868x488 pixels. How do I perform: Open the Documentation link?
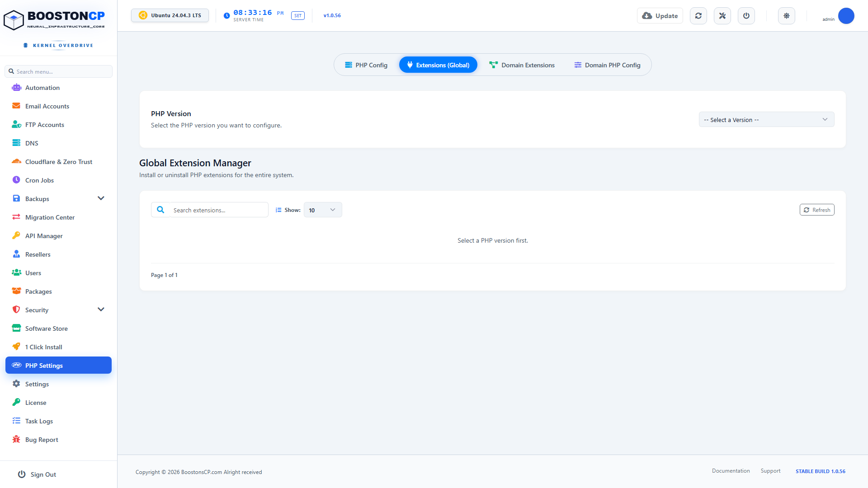pyautogui.click(x=731, y=471)
